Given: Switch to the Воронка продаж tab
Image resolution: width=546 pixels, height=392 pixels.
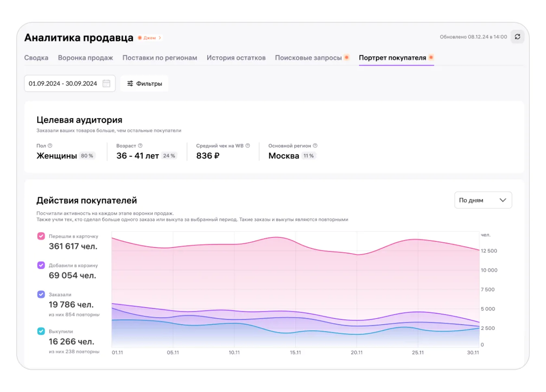Looking at the screenshot, I should coord(85,58).
